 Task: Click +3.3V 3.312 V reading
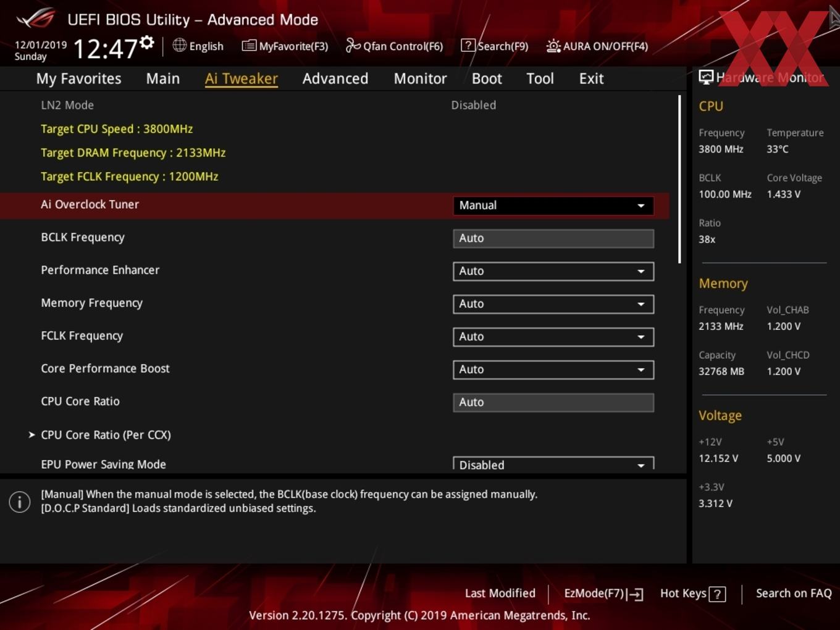click(x=716, y=503)
